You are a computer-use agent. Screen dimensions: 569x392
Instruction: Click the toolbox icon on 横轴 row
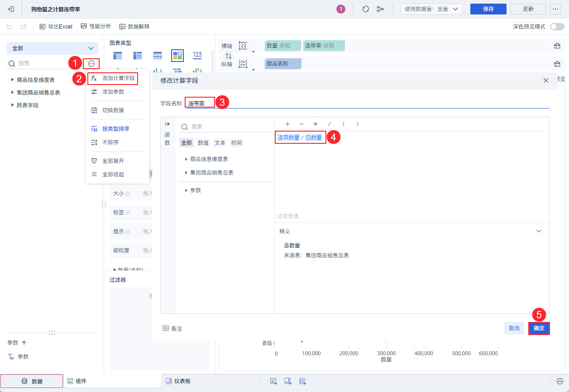pos(557,46)
